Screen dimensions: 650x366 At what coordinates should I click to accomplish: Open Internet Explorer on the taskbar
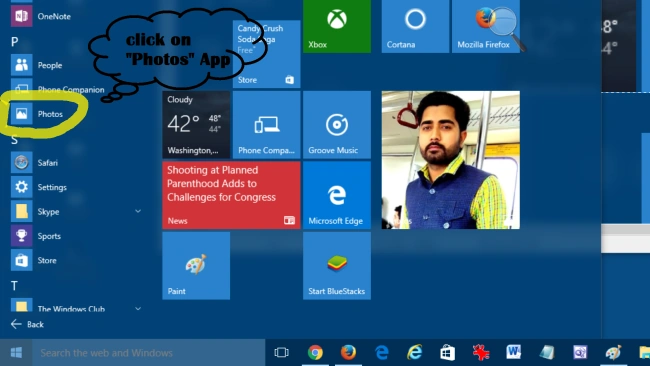tap(415, 353)
